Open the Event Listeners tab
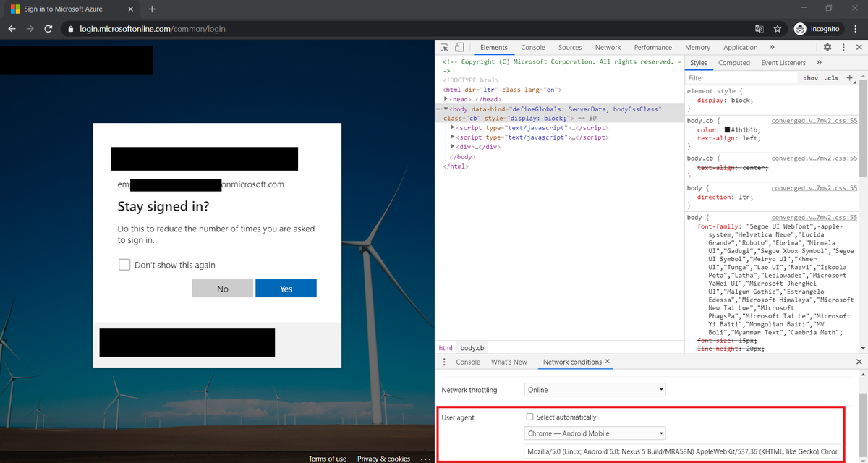This screenshot has height=463, width=868. coord(783,63)
